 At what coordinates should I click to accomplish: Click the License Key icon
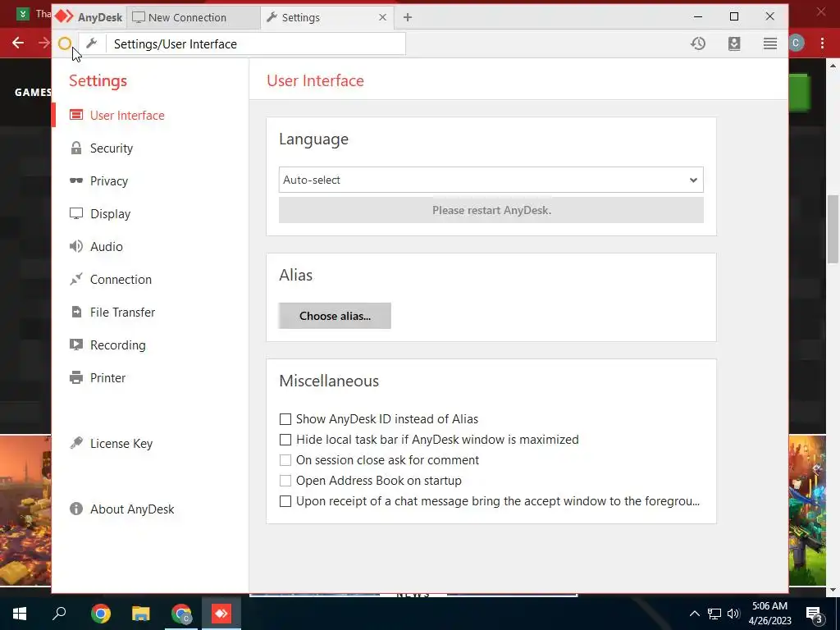pos(76,443)
